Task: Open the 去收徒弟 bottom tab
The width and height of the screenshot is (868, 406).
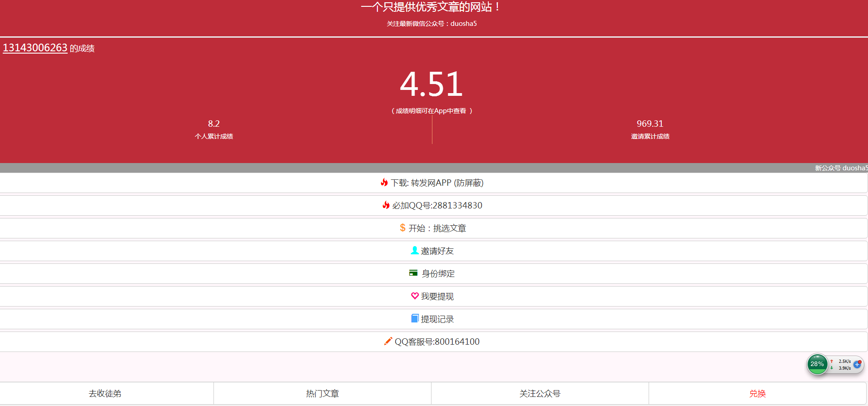Action: point(105,394)
